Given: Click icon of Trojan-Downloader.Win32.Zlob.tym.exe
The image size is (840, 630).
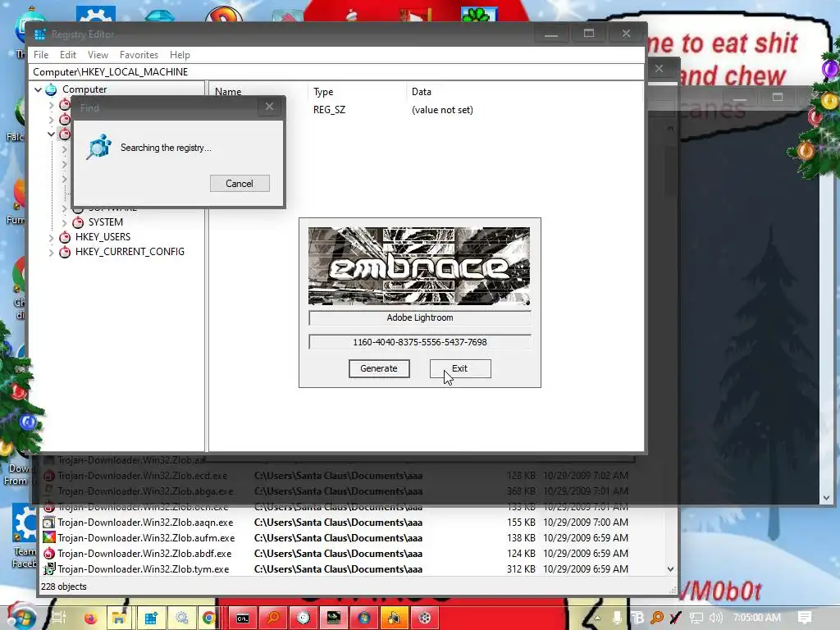Looking at the screenshot, I should click(48, 568).
